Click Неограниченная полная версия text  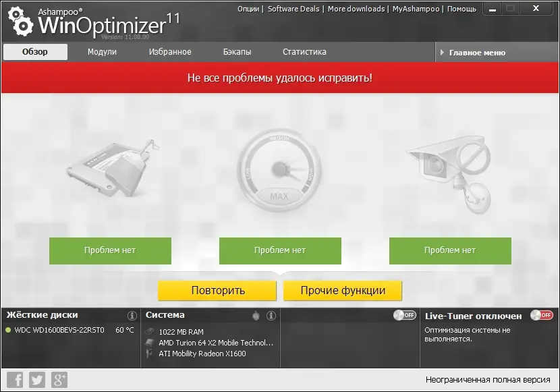pos(488,380)
